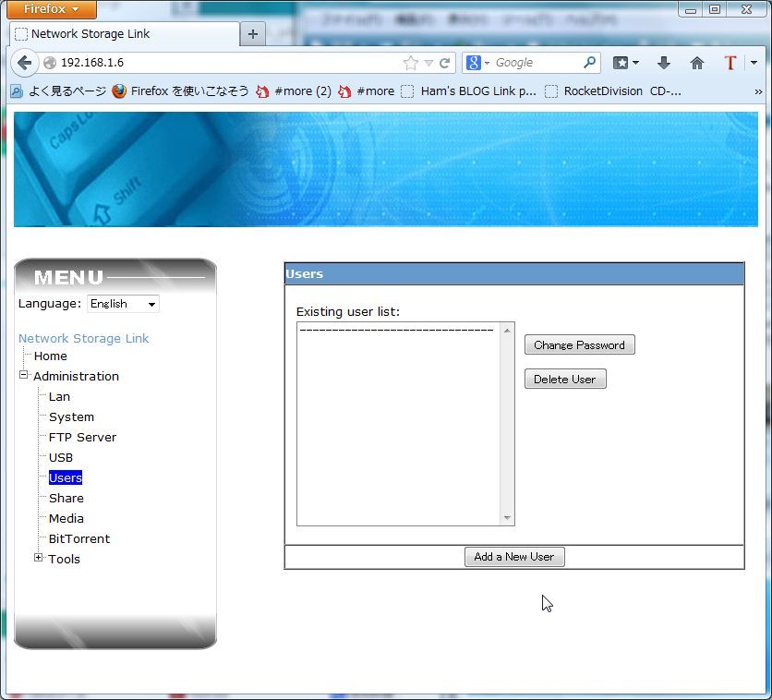Select the Tools menu item
The width and height of the screenshot is (772, 700).
coord(64,560)
